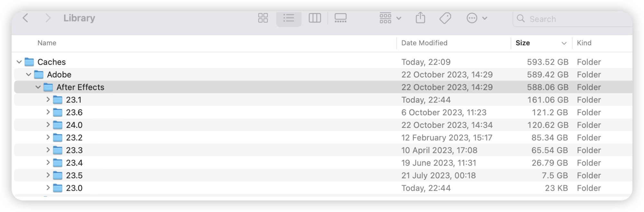Click the Search field

coord(573,19)
